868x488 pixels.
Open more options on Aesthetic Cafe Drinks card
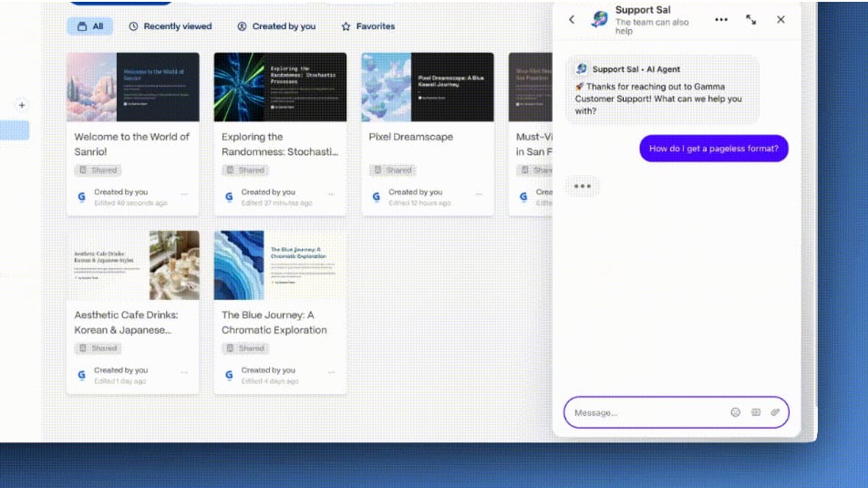(x=184, y=372)
